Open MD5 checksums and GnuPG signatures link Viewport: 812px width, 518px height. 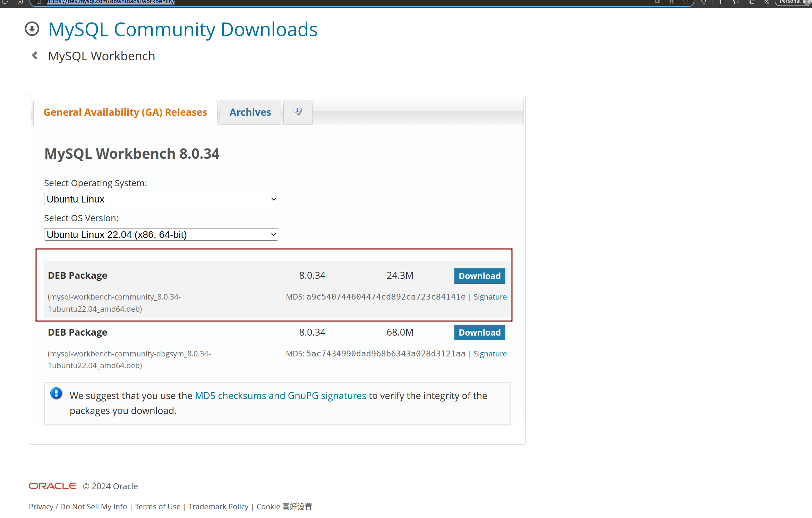[280, 396]
